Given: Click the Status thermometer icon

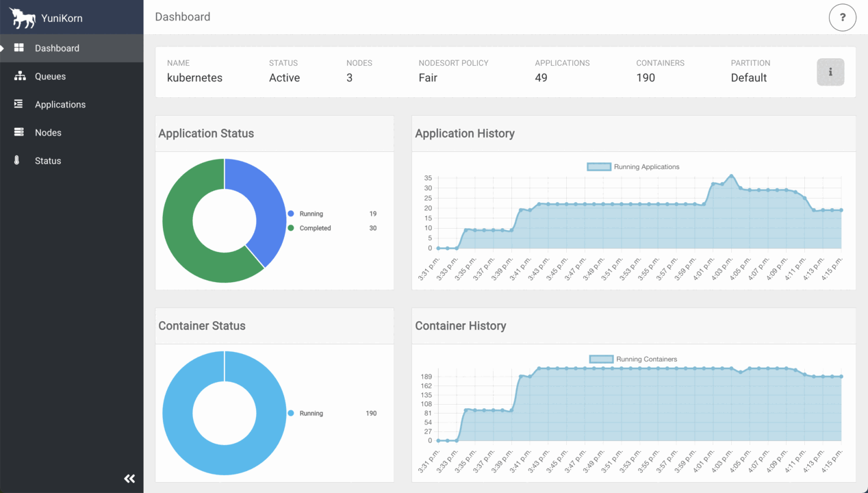Looking at the screenshot, I should (17, 160).
